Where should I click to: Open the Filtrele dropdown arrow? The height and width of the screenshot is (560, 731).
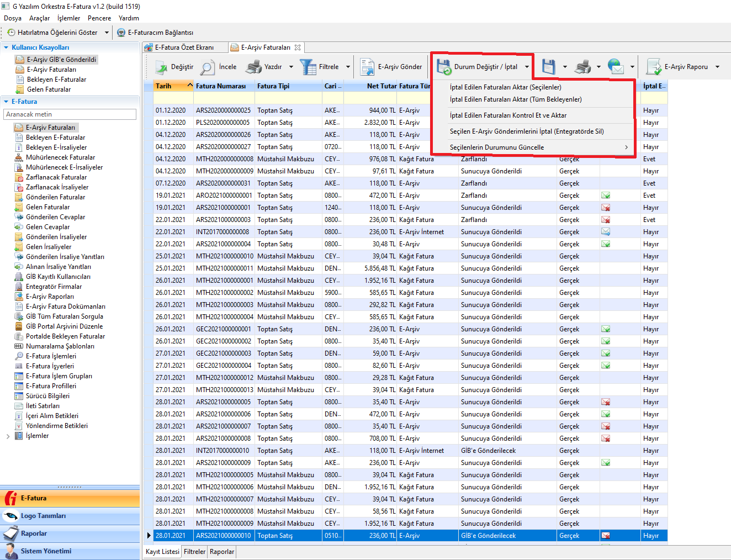coord(348,67)
